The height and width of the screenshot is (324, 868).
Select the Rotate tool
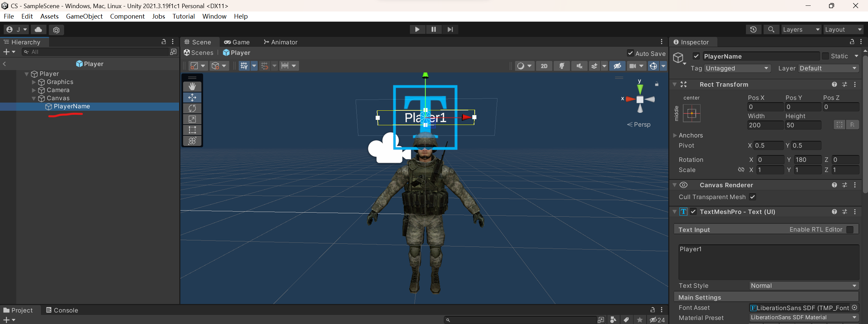(192, 108)
